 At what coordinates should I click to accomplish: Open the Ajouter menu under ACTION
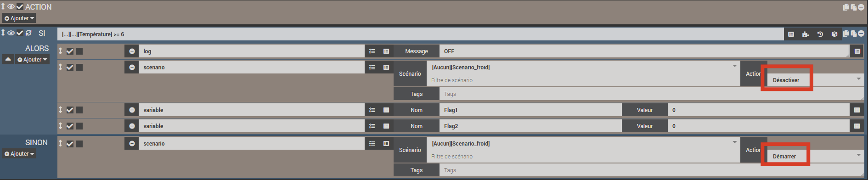pos(19,18)
